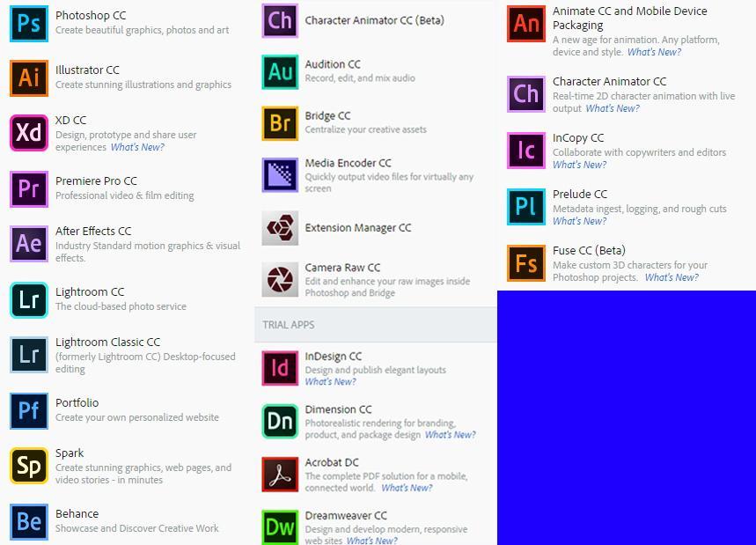Open Prelude CC What's New link

pyautogui.click(x=579, y=221)
